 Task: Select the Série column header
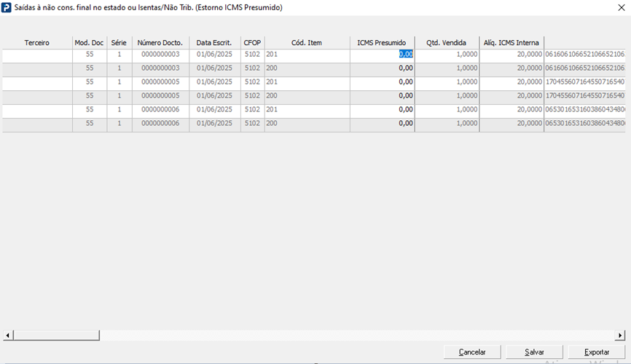pyautogui.click(x=119, y=43)
